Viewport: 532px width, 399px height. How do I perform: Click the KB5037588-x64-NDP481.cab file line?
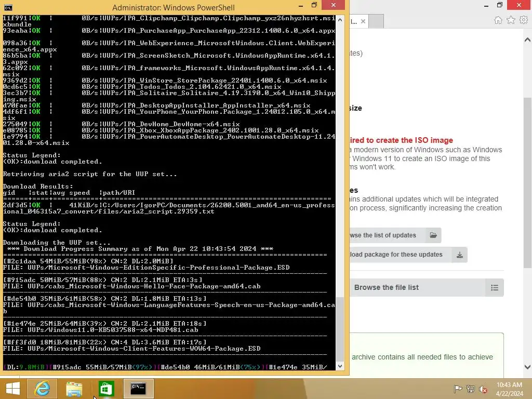[x=100, y=330]
